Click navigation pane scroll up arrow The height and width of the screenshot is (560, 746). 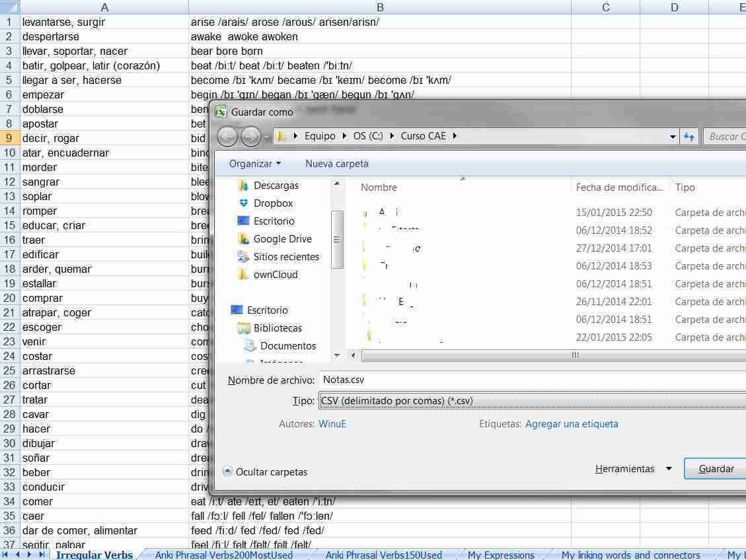(337, 184)
